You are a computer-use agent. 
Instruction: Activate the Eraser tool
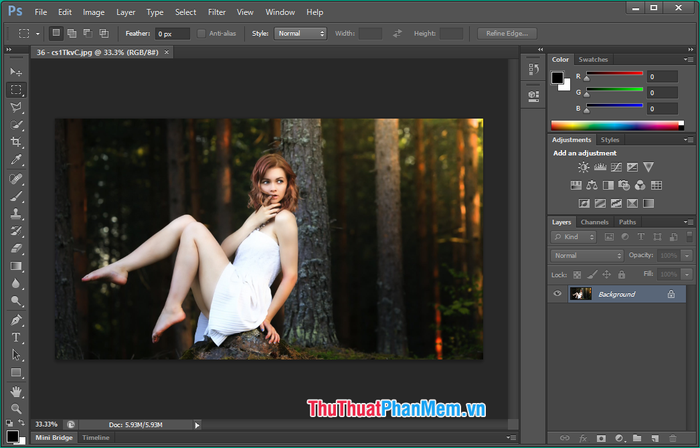tap(16, 248)
